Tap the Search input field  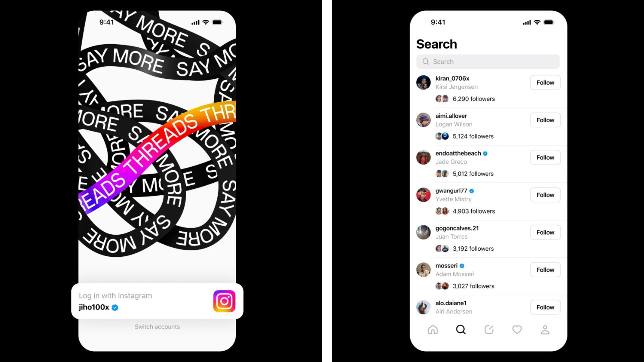click(487, 61)
